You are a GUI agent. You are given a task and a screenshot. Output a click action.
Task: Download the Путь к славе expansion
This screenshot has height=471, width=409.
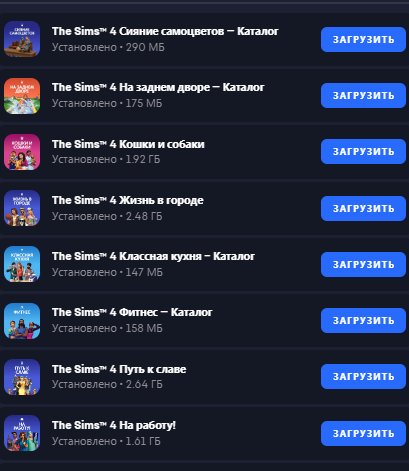(363, 376)
